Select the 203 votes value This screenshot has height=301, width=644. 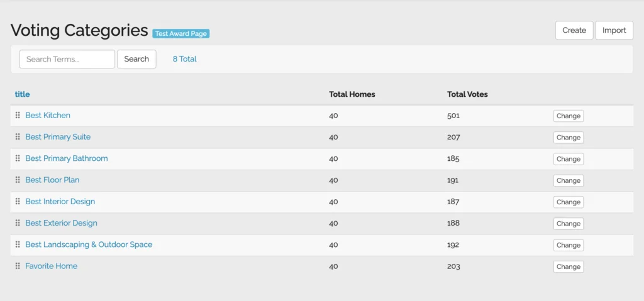tap(453, 266)
